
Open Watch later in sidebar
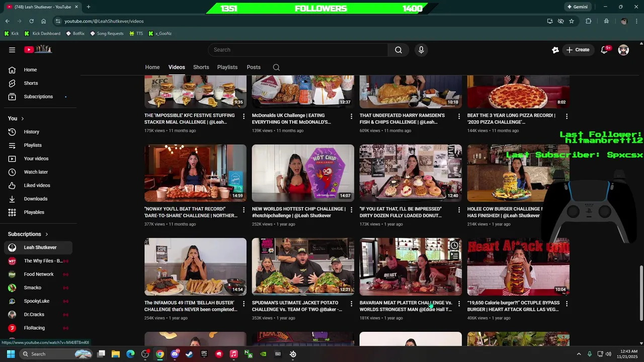38,172
